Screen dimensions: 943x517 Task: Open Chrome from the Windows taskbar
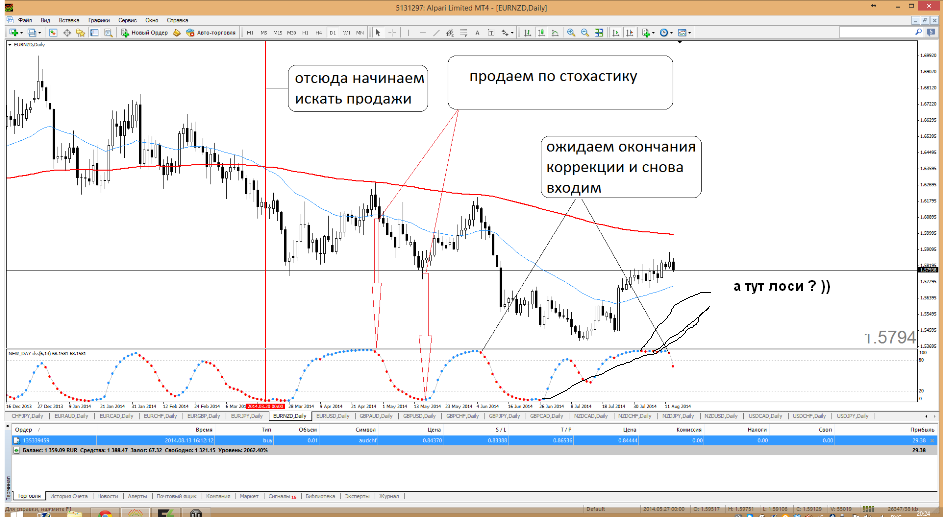tap(105, 514)
